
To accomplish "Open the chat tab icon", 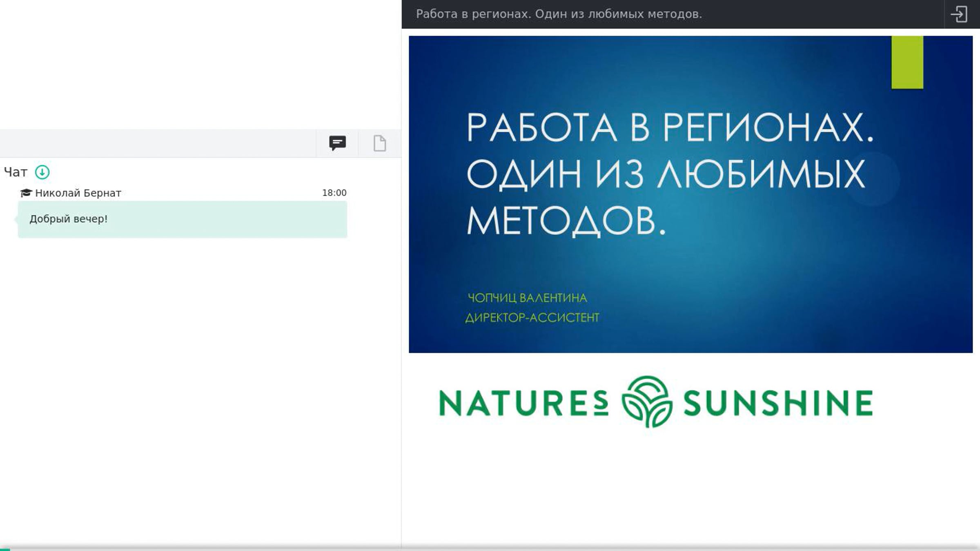I will coord(337,143).
